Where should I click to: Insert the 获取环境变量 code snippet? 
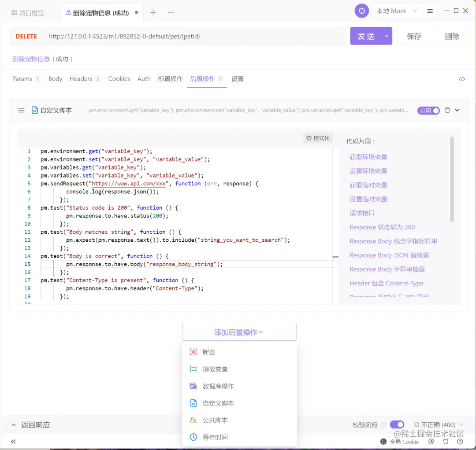pyautogui.click(x=368, y=157)
